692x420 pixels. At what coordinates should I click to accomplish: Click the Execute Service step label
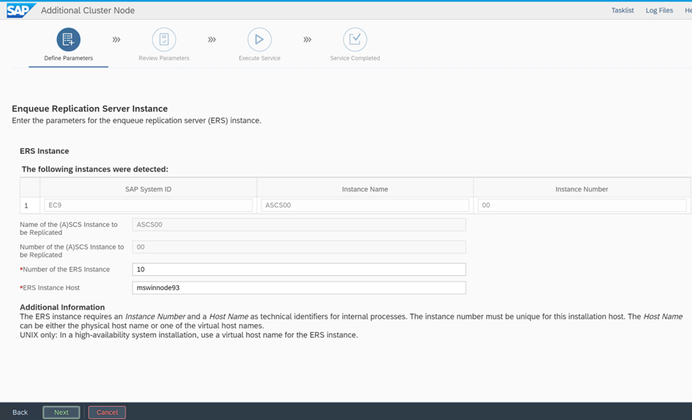pos(260,58)
